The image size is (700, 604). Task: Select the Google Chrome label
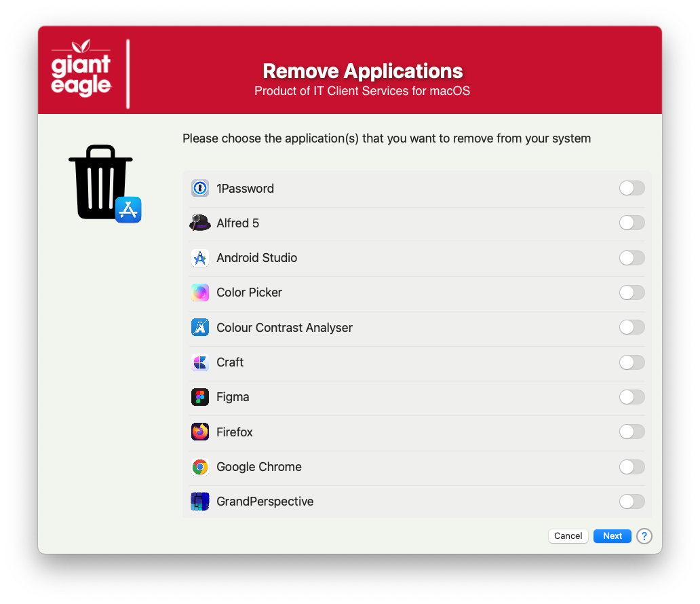click(259, 467)
